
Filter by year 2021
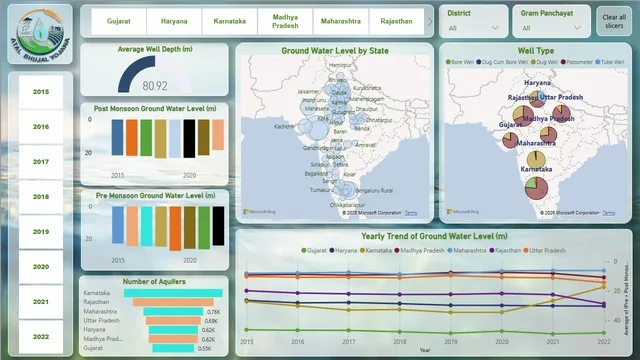click(41, 302)
